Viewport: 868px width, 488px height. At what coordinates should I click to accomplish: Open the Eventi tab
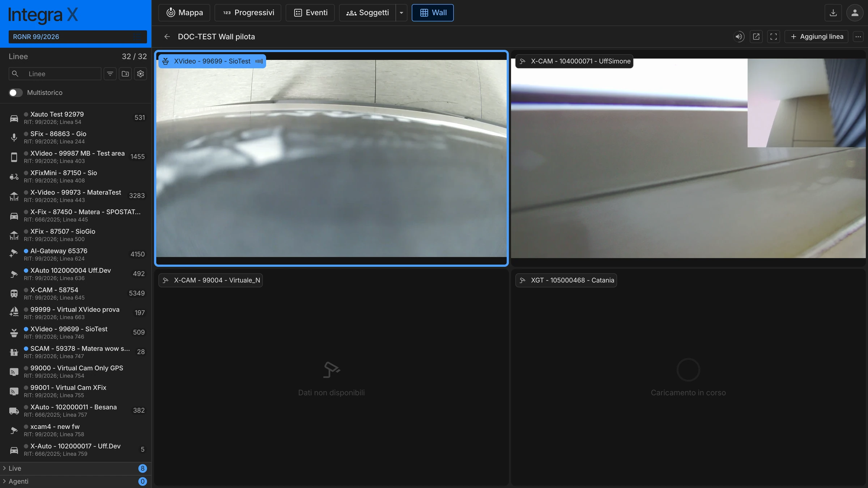(310, 13)
